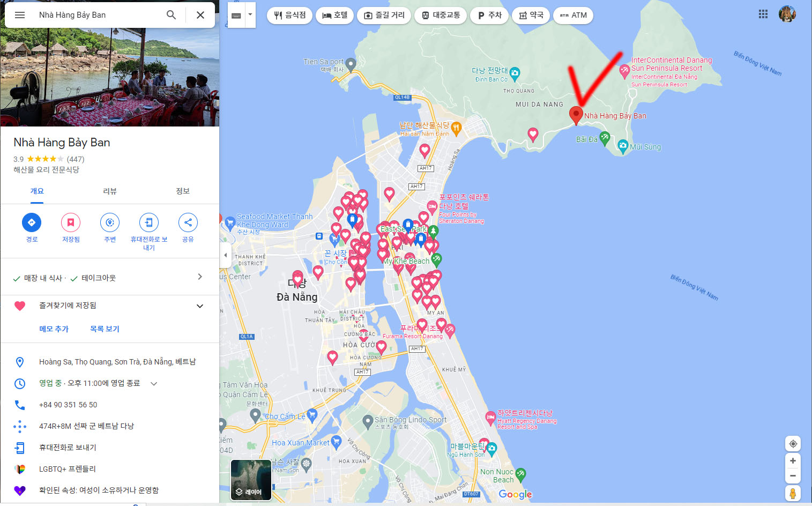The image size is (812, 506).
Task: Click the plus code 474R+8M row
Action: pyautogui.click(x=110, y=426)
